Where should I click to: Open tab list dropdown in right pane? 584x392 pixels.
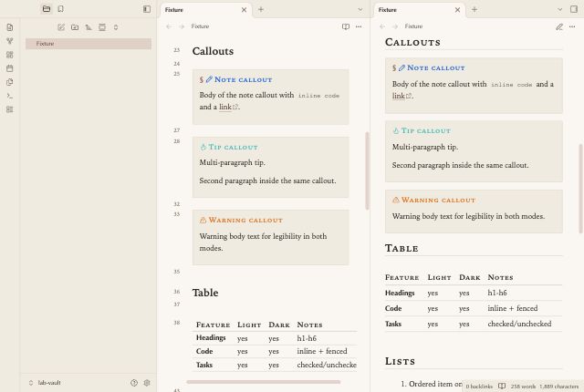pos(559,10)
